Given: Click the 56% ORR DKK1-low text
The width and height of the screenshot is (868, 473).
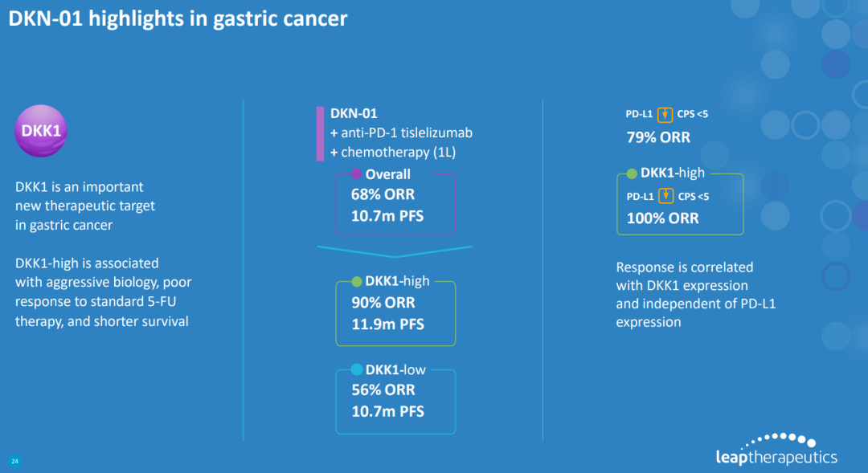Looking at the screenshot, I should pyautogui.click(x=383, y=390).
